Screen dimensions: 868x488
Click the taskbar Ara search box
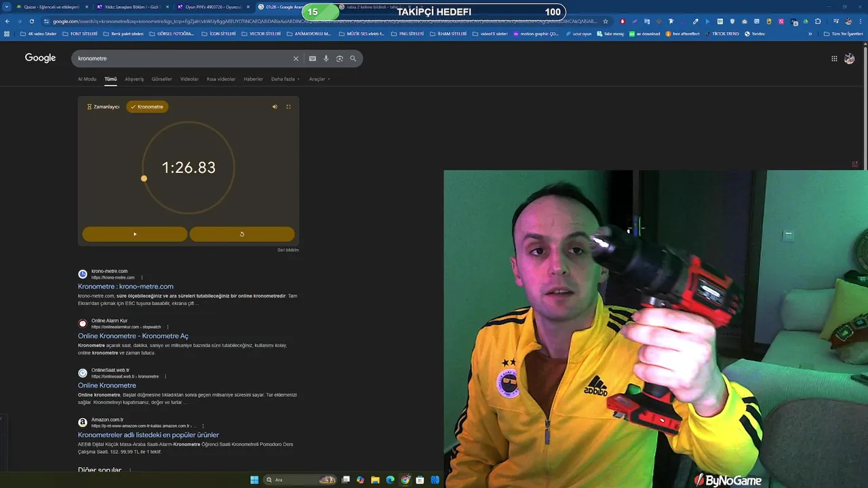300,480
